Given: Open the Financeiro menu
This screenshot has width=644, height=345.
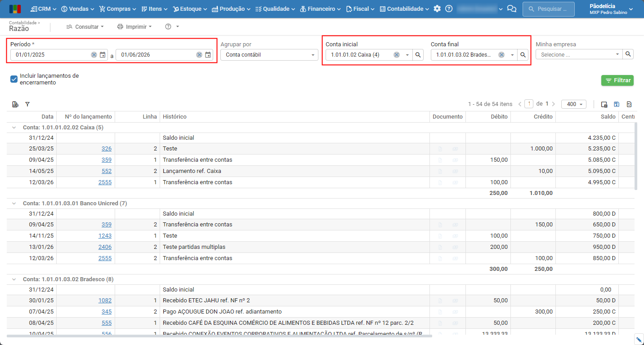Looking at the screenshot, I should (x=320, y=9).
